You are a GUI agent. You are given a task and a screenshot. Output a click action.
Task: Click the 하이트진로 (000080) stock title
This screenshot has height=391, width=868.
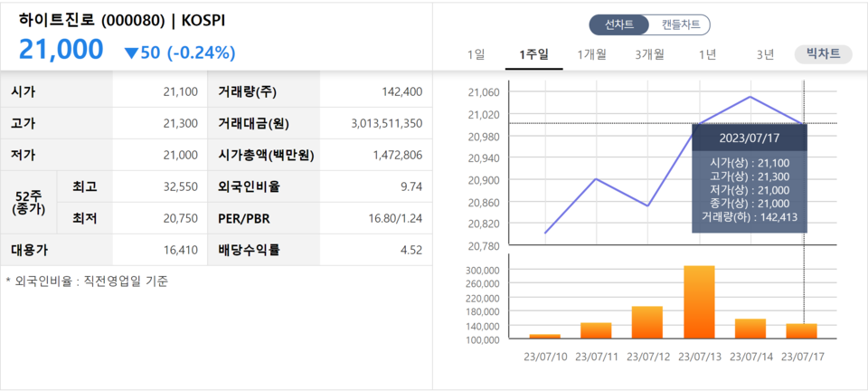coord(91,20)
